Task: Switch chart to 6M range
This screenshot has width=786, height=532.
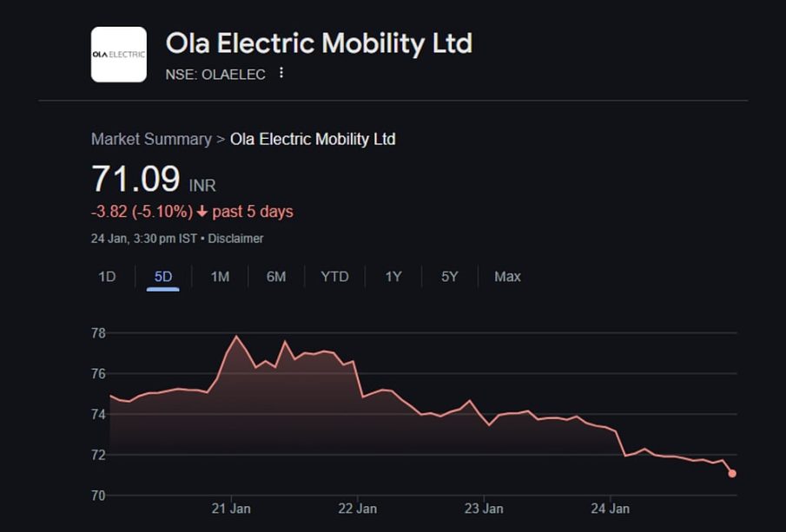Action: pos(276,277)
